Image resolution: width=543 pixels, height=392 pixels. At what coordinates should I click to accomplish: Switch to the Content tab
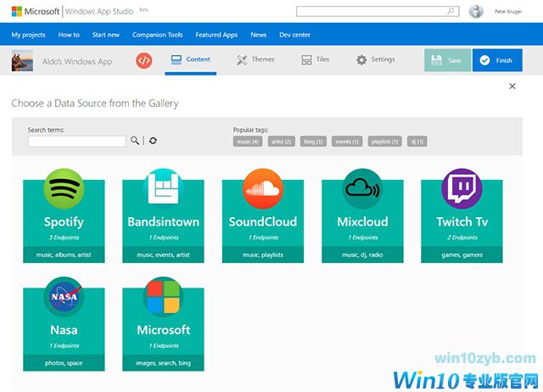tap(190, 59)
